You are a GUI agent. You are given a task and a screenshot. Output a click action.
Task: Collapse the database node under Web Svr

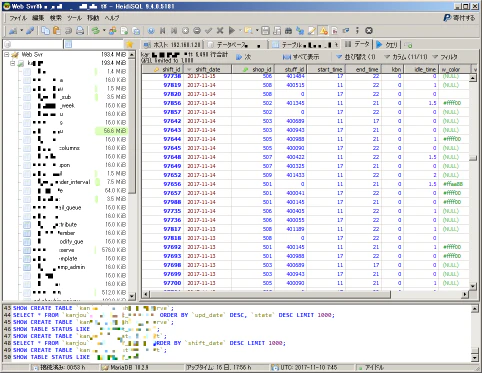[13, 63]
